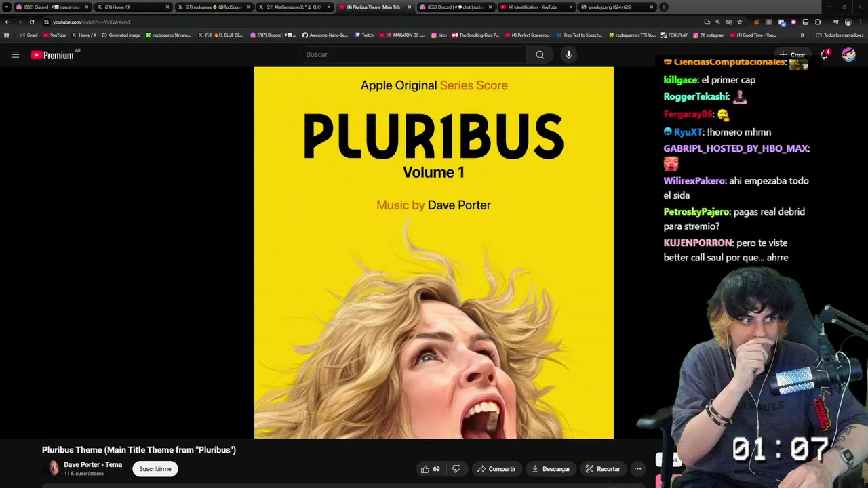Open the Todos los marcadores folder
Viewport: 868px width, 488px height.
tap(840, 35)
